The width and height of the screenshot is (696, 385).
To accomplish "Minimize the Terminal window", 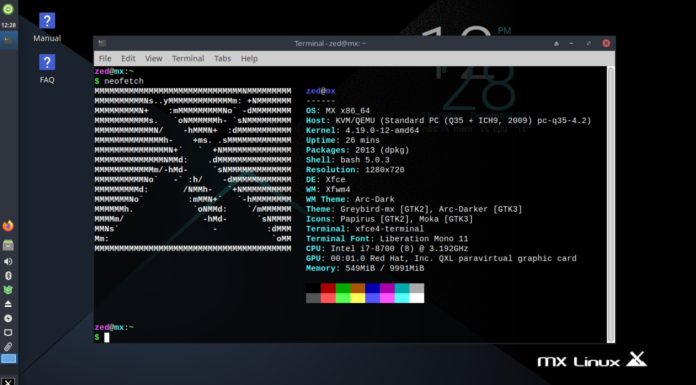I will [x=571, y=44].
